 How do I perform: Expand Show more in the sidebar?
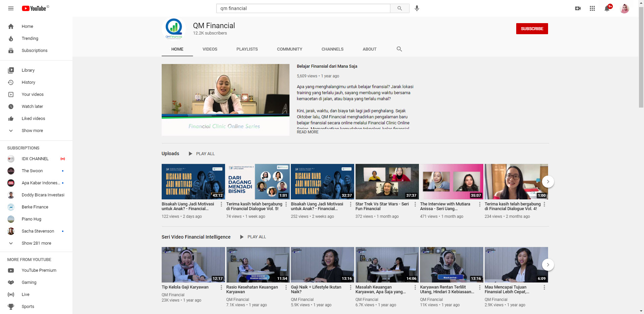pos(36,131)
